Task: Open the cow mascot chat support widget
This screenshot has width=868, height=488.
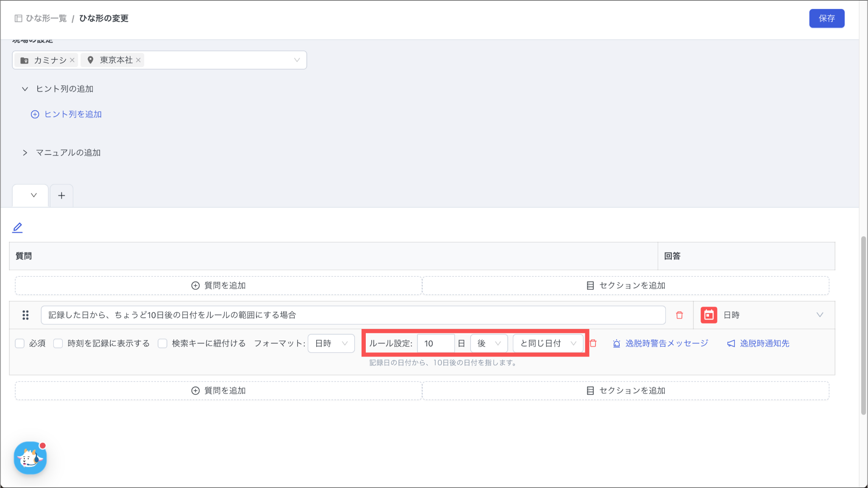Action: point(30,458)
